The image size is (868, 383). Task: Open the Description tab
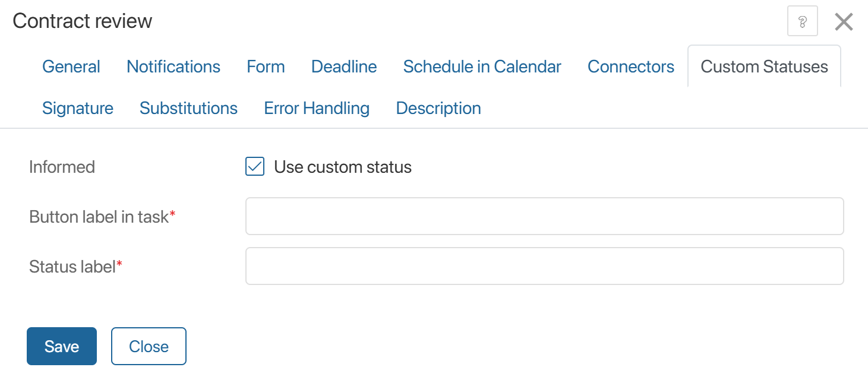(438, 108)
